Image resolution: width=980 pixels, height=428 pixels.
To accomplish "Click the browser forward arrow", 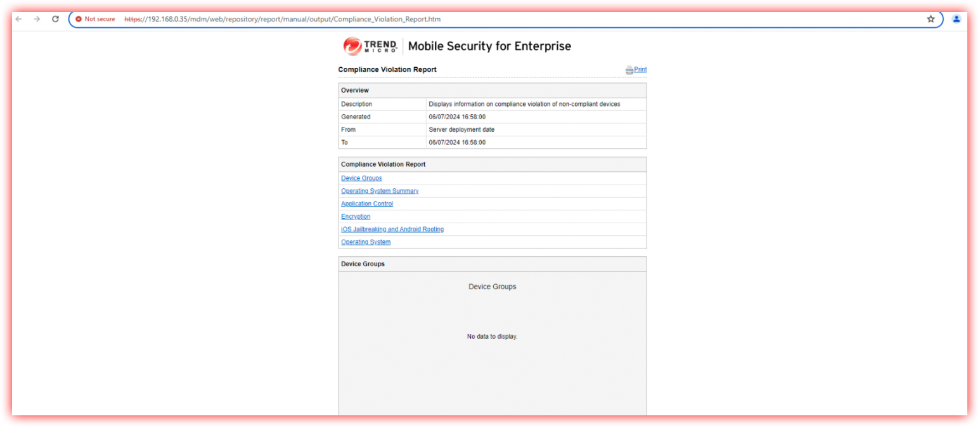I will coord(37,19).
